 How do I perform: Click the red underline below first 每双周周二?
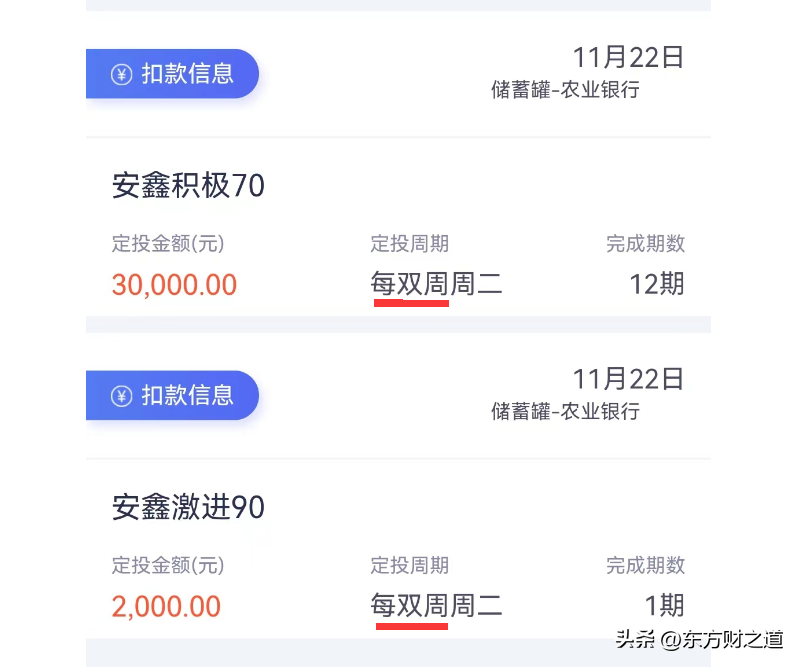[x=410, y=303]
